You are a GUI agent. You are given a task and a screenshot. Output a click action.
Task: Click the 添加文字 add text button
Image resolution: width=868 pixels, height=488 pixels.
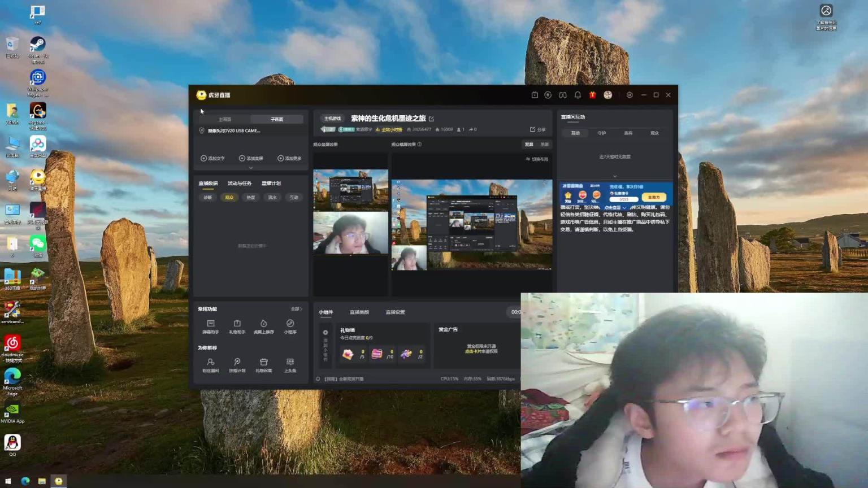pos(212,159)
